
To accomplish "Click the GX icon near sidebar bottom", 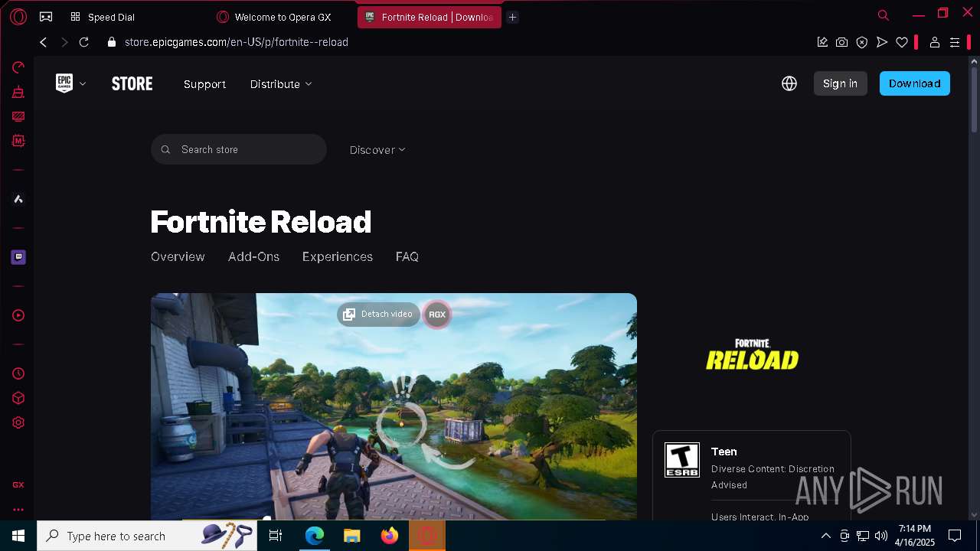I will pyautogui.click(x=18, y=484).
